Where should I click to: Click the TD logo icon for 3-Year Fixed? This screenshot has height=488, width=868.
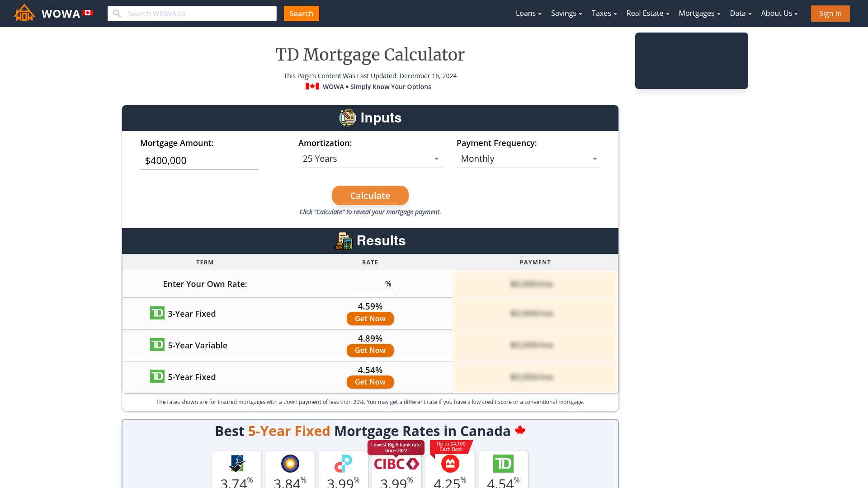pyautogui.click(x=157, y=313)
